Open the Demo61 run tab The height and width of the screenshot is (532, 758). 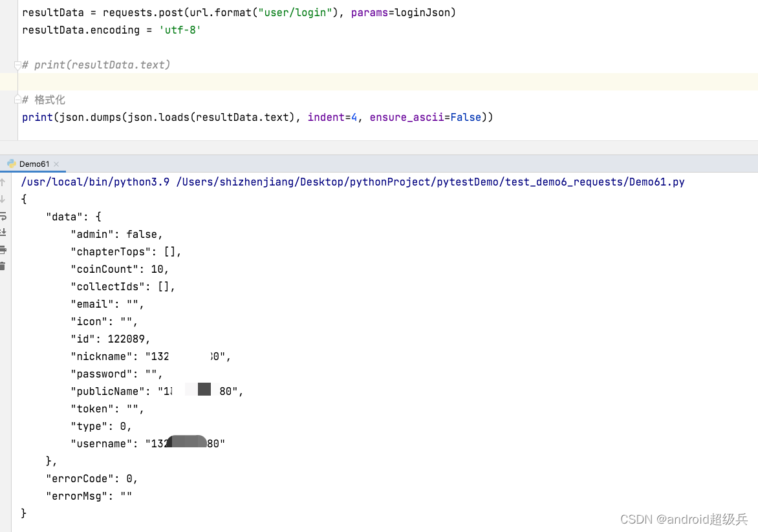pyautogui.click(x=34, y=164)
